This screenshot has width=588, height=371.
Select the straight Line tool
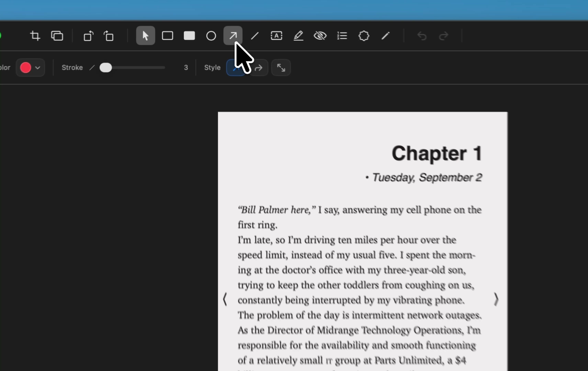coord(255,36)
